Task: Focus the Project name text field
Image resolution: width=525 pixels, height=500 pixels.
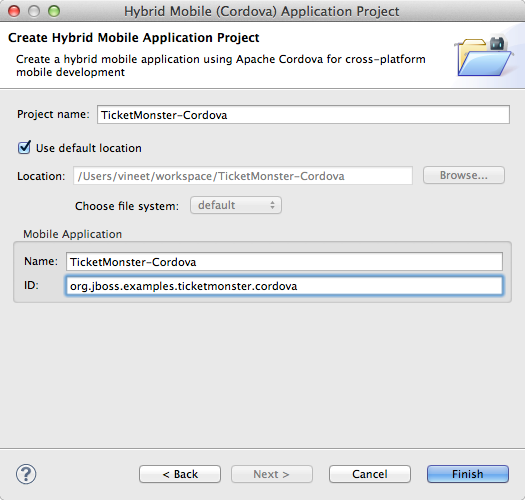Action: coord(303,115)
